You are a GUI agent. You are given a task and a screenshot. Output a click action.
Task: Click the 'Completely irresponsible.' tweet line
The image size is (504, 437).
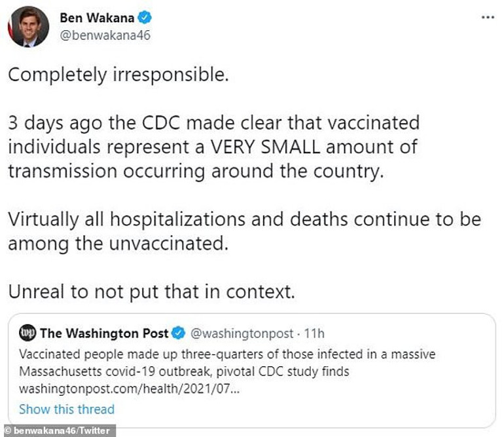pos(118,75)
